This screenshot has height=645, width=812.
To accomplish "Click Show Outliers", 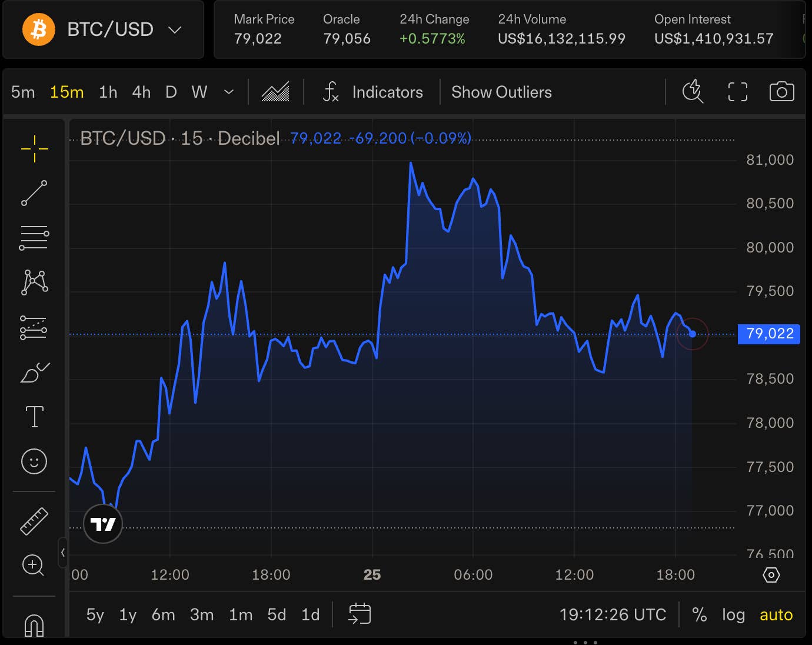I will pyautogui.click(x=501, y=92).
